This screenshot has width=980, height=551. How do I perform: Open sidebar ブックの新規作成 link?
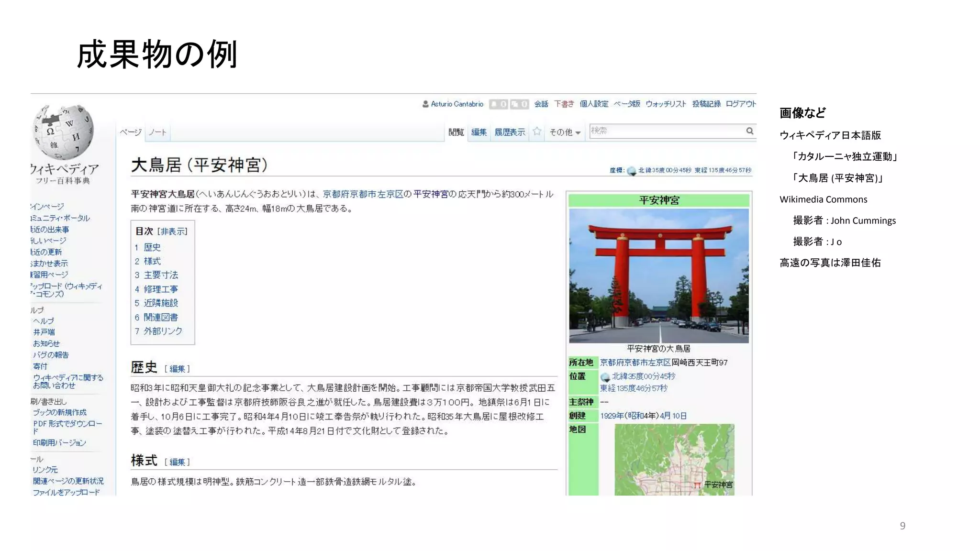pos(60,412)
